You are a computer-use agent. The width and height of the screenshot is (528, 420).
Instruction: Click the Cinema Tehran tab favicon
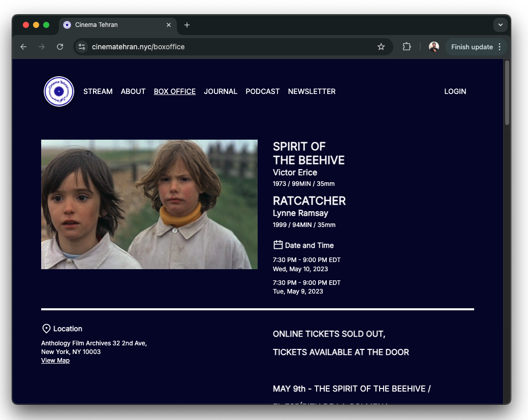coord(67,25)
